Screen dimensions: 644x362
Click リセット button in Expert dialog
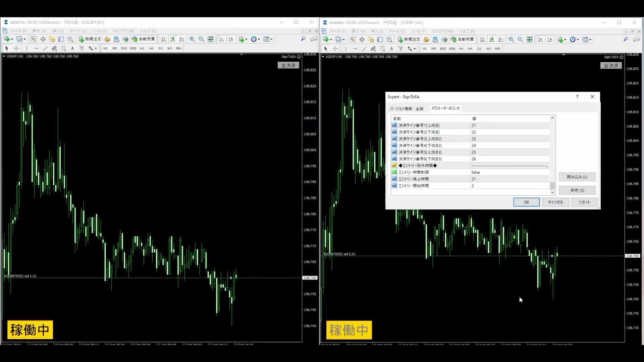(584, 202)
